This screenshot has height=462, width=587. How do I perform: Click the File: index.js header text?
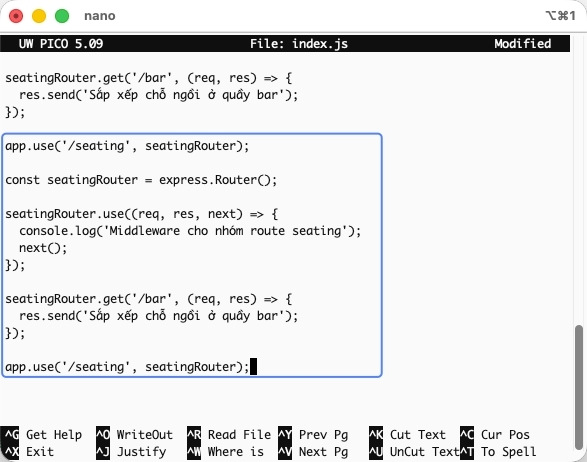point(299,44)
